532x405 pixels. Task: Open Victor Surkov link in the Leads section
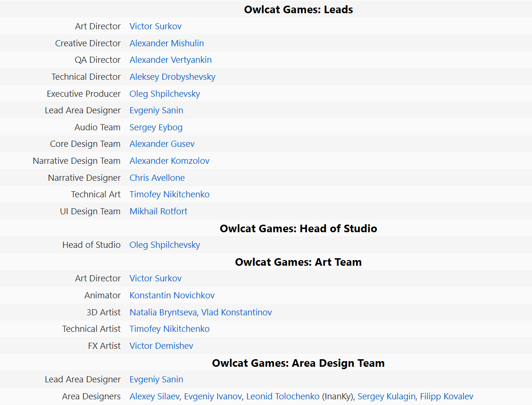[155, 26]
